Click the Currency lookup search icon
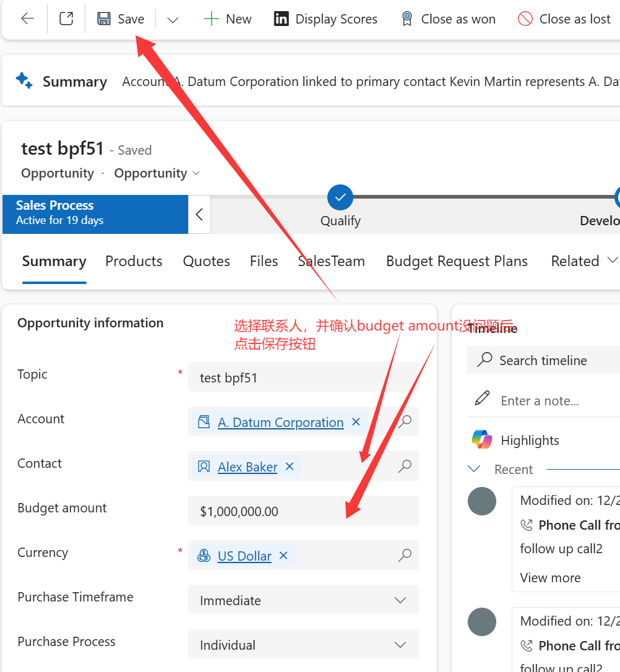620x672 pixels. [x=405, y=556]
